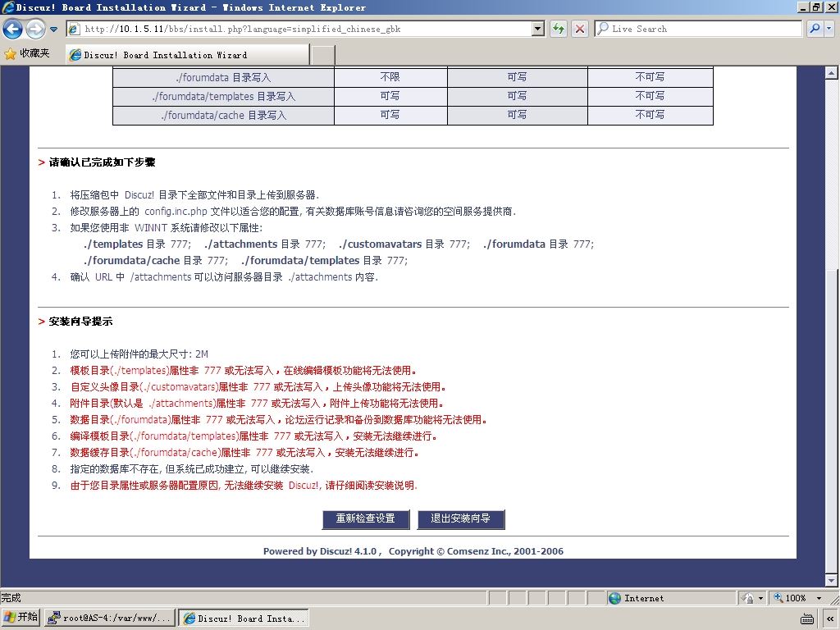Run search with the magnifier button

point(815,29)
